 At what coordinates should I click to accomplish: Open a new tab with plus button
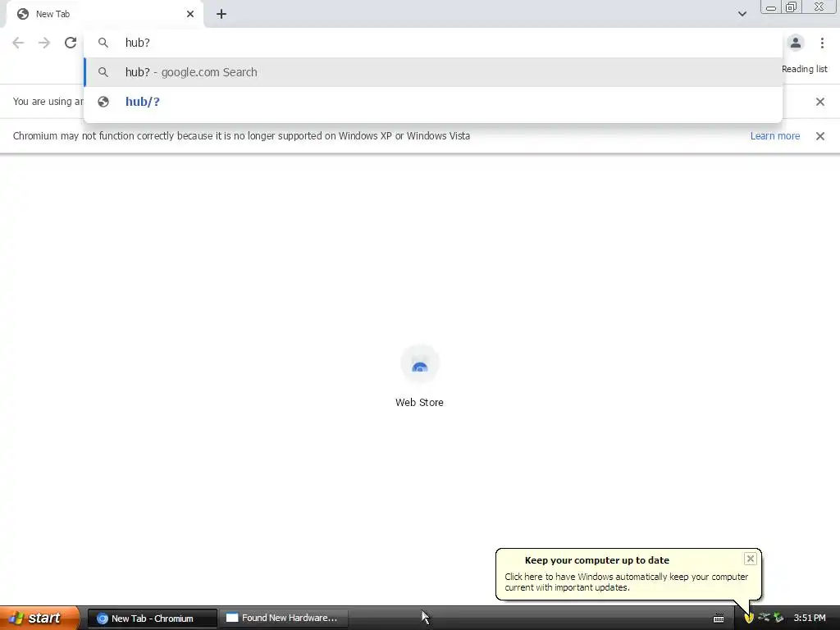pos(221,14)
